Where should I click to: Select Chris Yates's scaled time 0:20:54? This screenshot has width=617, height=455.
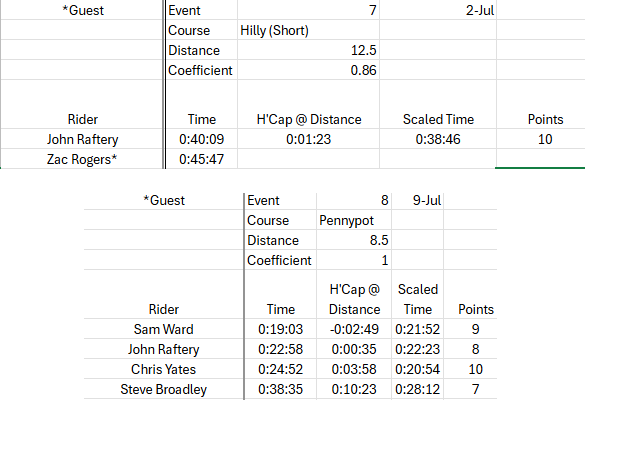click(417, 369)
